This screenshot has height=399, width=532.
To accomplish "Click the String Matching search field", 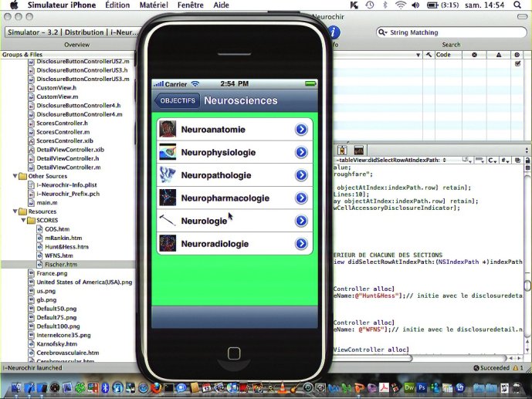I will pyautogui.click(x=452, y=32).
